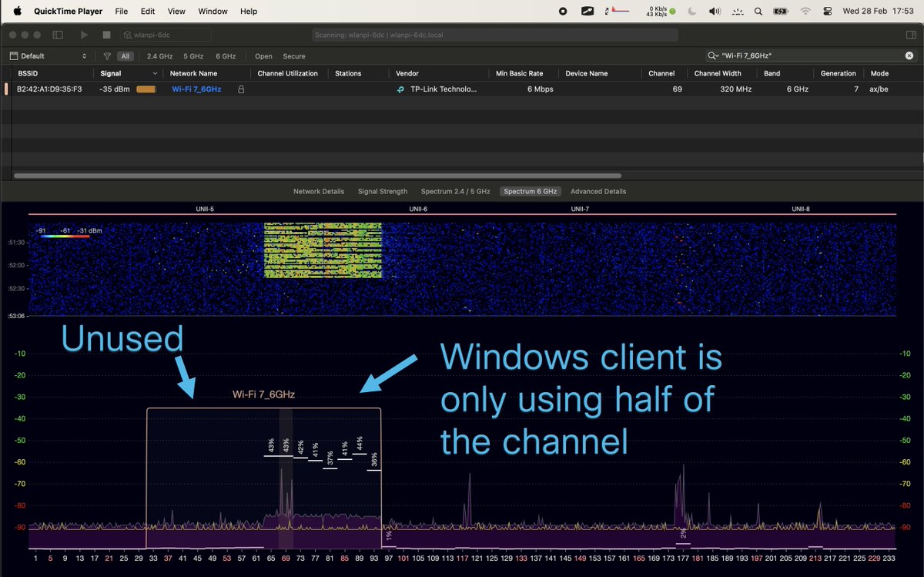Click the lock security icon in row
The image size is (924, 577).
pos(241,89)
